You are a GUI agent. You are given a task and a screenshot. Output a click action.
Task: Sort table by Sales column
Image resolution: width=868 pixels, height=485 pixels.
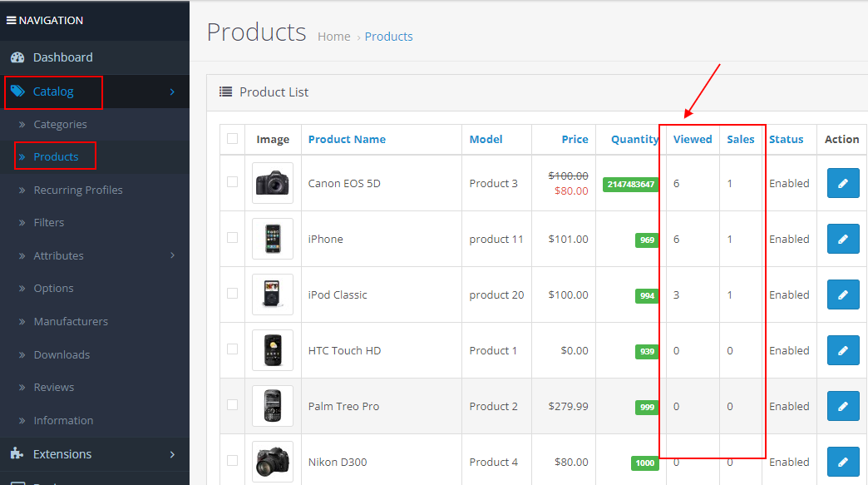[x=741, y=140]
